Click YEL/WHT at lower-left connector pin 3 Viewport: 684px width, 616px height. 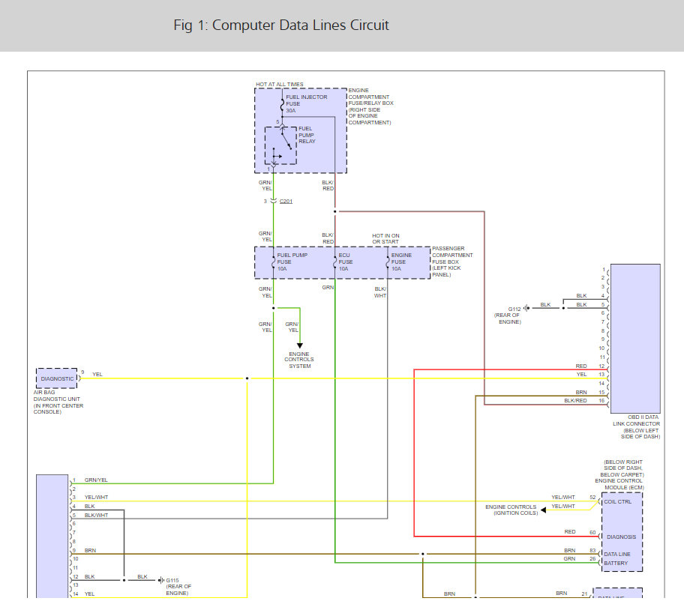[x=96, y=498]
